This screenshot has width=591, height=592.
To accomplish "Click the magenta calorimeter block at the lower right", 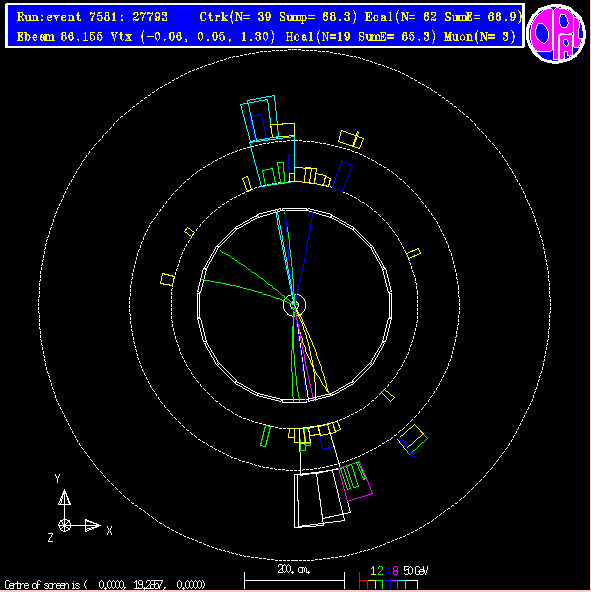I will point(356,481).
